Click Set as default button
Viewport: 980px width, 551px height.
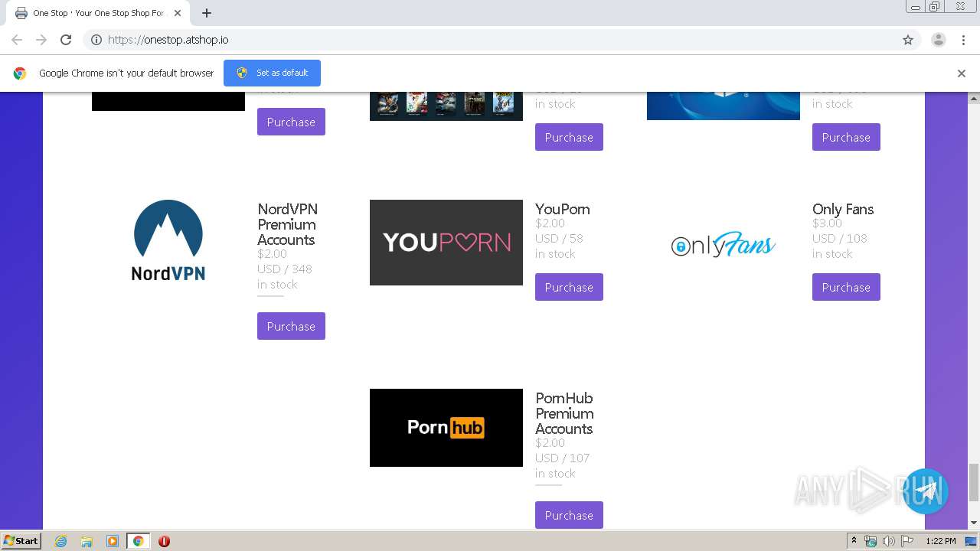click(272, 73)
